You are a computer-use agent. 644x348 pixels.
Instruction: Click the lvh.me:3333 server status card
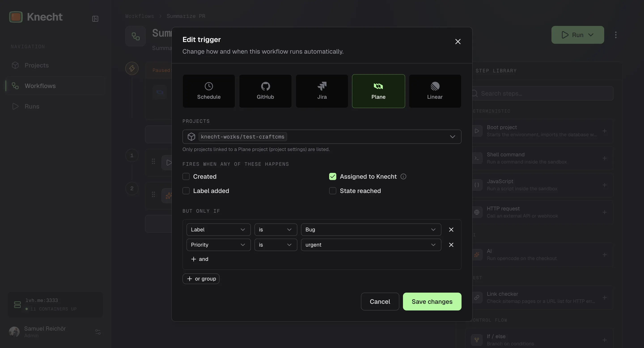(x=55, y=305)
